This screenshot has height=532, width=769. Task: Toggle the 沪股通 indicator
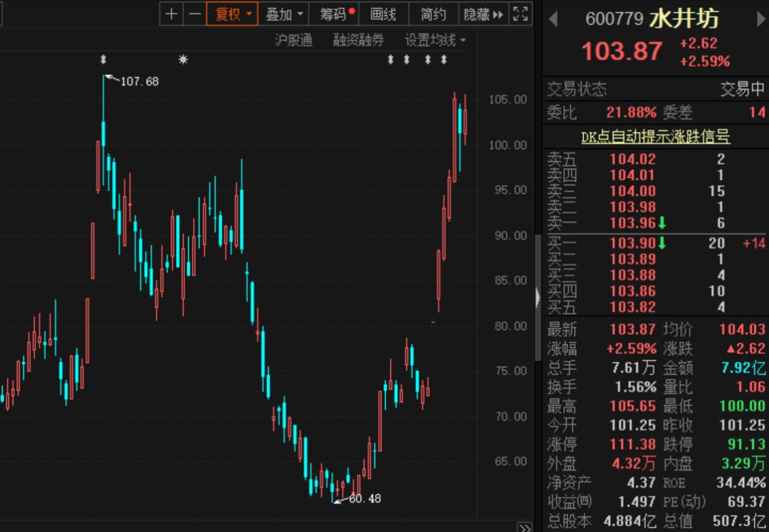[293, 40]
